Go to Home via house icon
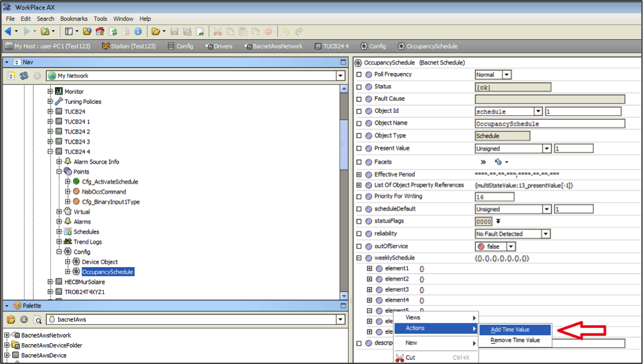This screenshot has height=364, width=643. (99, 31)
